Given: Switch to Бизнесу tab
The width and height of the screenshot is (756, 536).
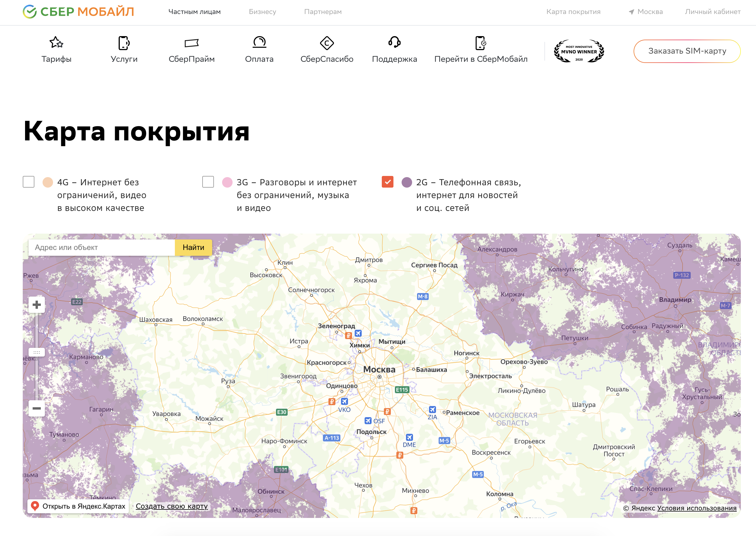Looking at the screenshot, I should pos(263,12).
